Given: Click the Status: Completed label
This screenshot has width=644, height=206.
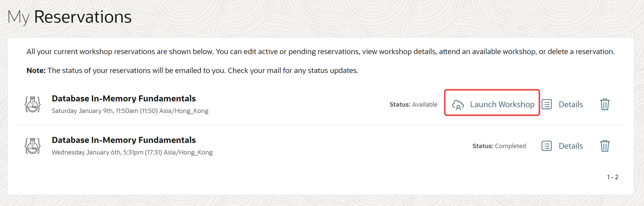Looking at the screenshot, I should click(x=499, y=146).
